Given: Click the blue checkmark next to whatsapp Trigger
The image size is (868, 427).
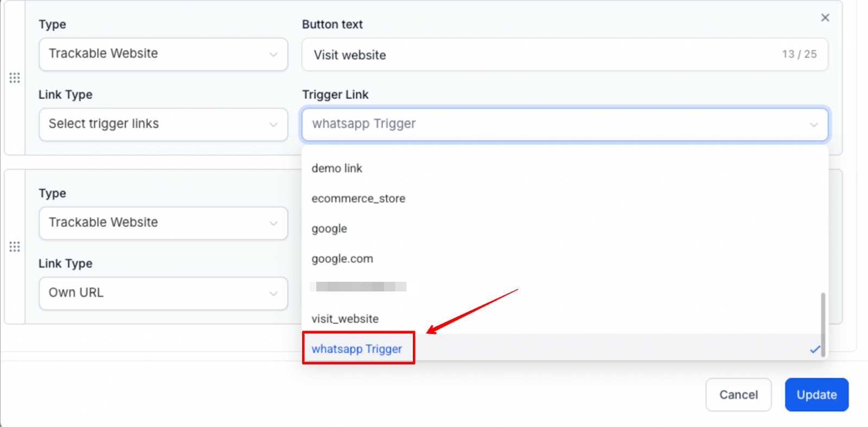Looking at the screenshot, I should 815,350.
